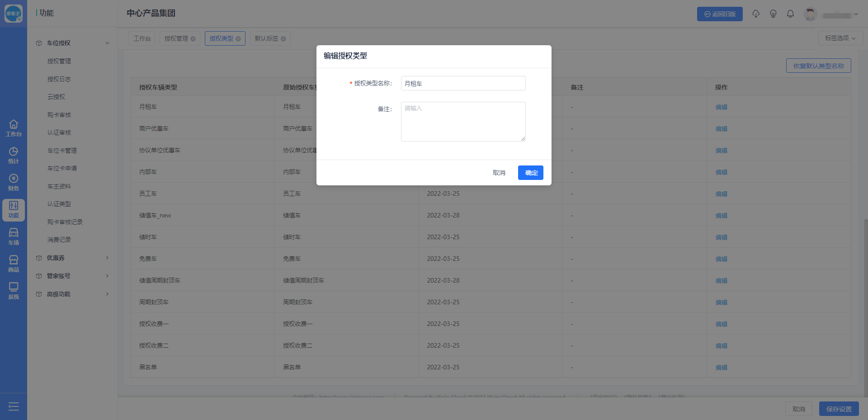Viewport: 868px width, 420px height.
Task: Click the 授权类型名称 input field
Action: (463, 84)
